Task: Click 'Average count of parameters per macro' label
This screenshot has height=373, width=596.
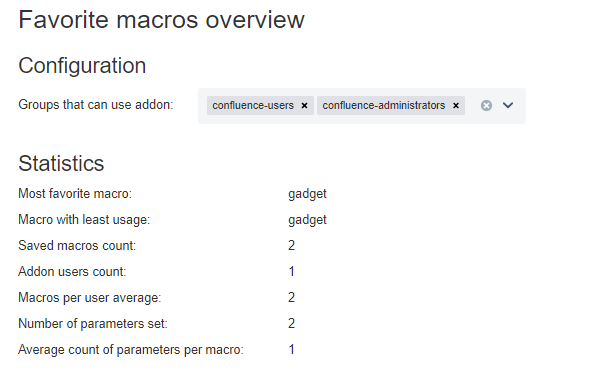Action: pyautogui.click(x=131, y=350)
